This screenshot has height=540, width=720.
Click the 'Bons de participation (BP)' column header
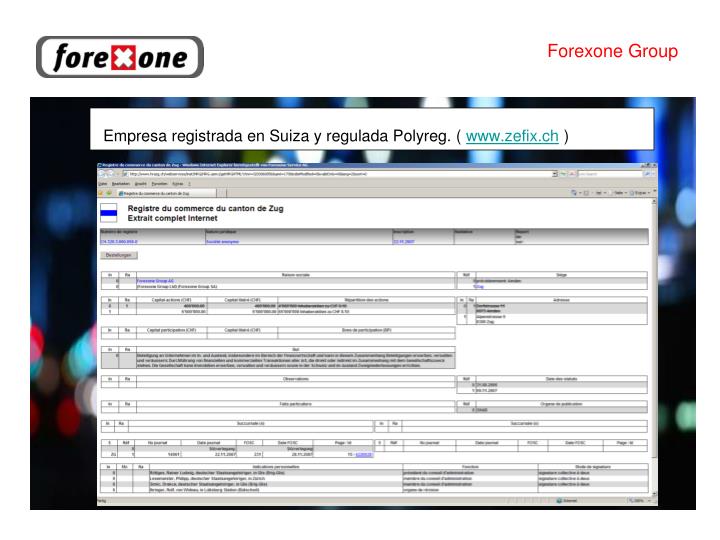tap(366, 330)
